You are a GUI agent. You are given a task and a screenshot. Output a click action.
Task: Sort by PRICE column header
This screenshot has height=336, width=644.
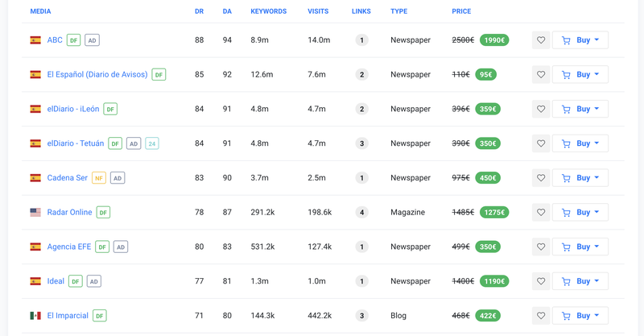click(x=461, y=11)
